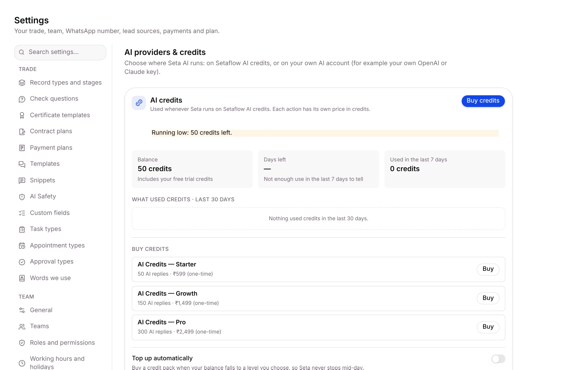The image size is (588, 370).
Task: Click the Contract plans pen icon
Action: 22,132
